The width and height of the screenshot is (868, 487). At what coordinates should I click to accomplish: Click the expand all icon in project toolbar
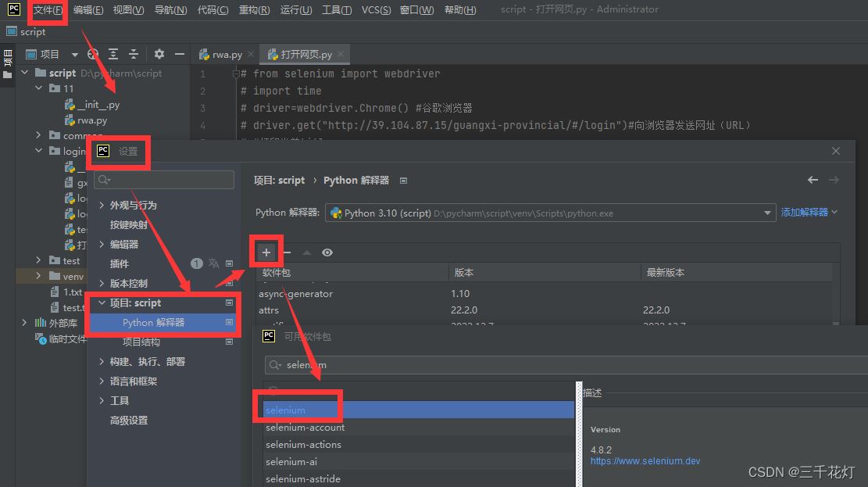tap(113, 54)
